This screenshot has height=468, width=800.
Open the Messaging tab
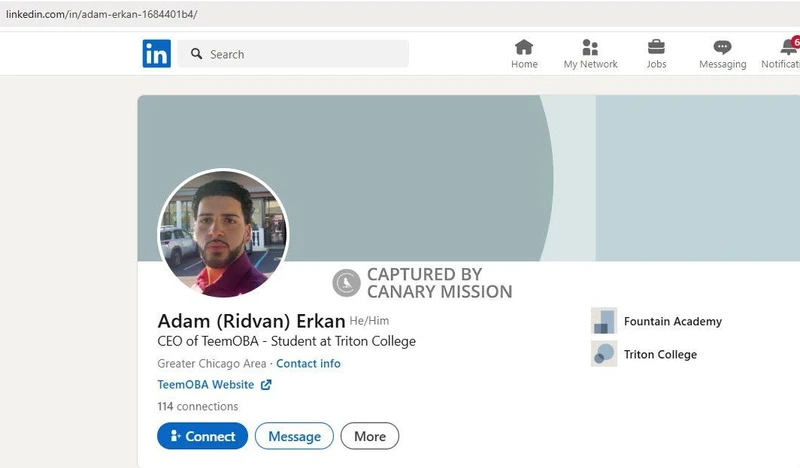click(722, 54)
